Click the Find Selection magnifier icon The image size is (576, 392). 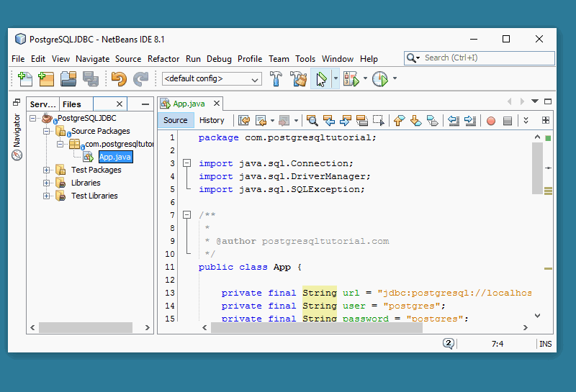312,121
